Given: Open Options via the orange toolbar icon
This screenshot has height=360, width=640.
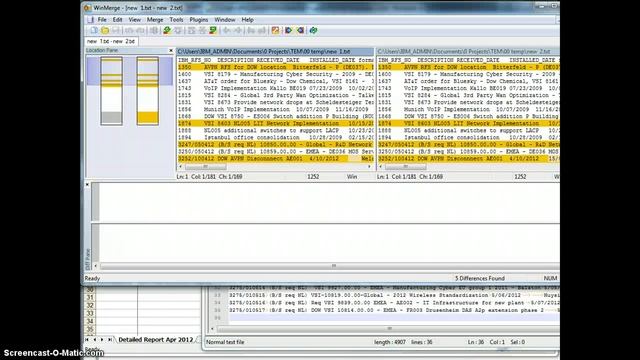Looking at the screenshot, I should point(276,30).
